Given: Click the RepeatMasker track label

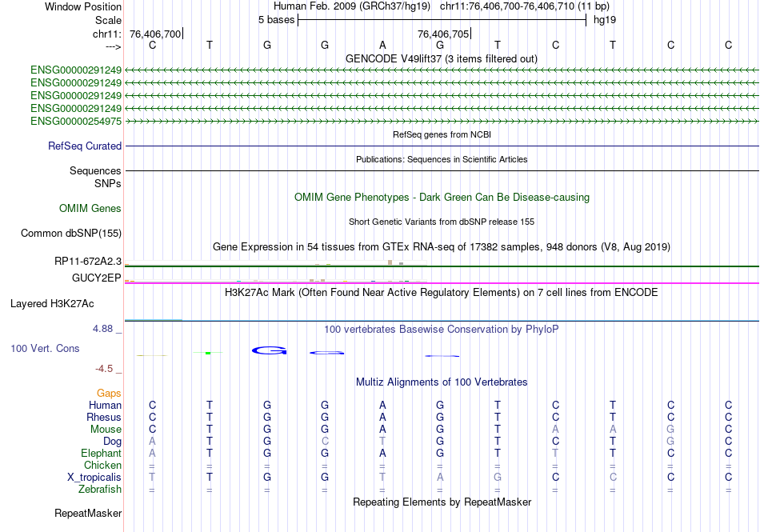Looking at the screenshot, I should point(88,513).
